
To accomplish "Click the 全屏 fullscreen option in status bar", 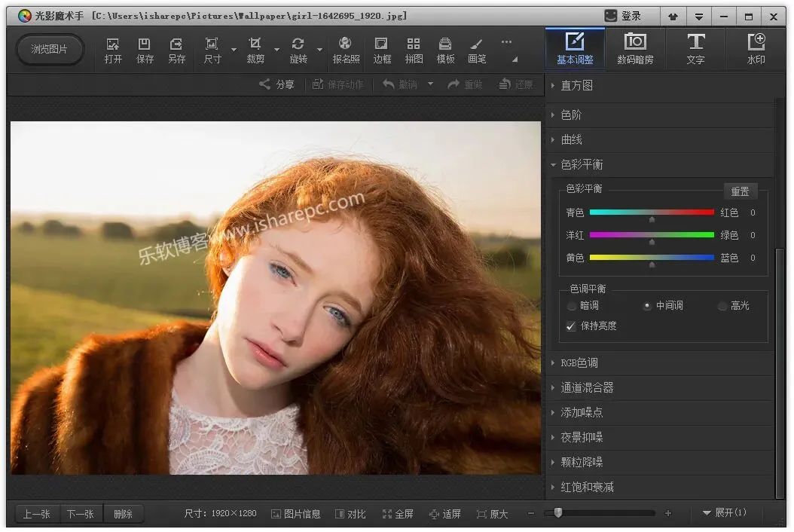I will click(398, 514).
